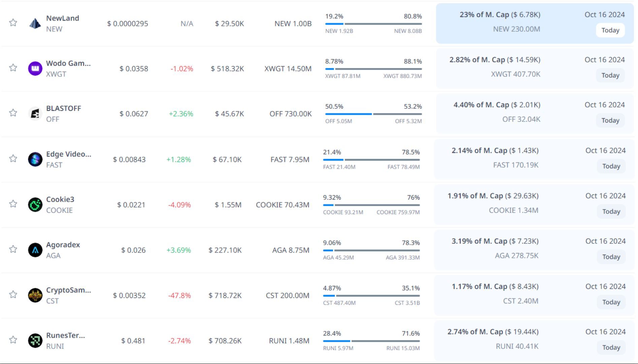Click the Today badge for NewLand unlock
The image size is (638, 364).
[610, 30]
